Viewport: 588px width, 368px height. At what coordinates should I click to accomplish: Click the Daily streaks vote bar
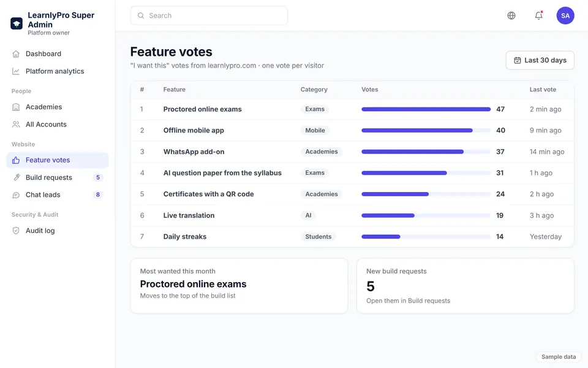tap(426, 237)
